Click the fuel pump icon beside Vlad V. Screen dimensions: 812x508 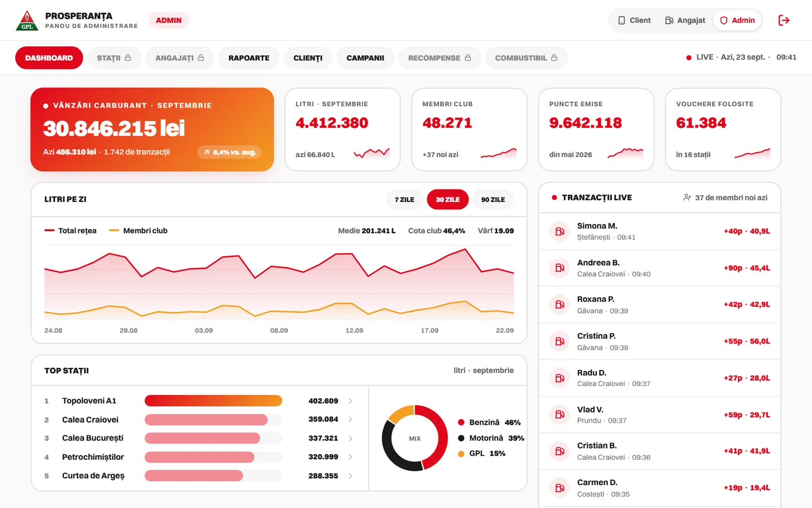(560, 415)
